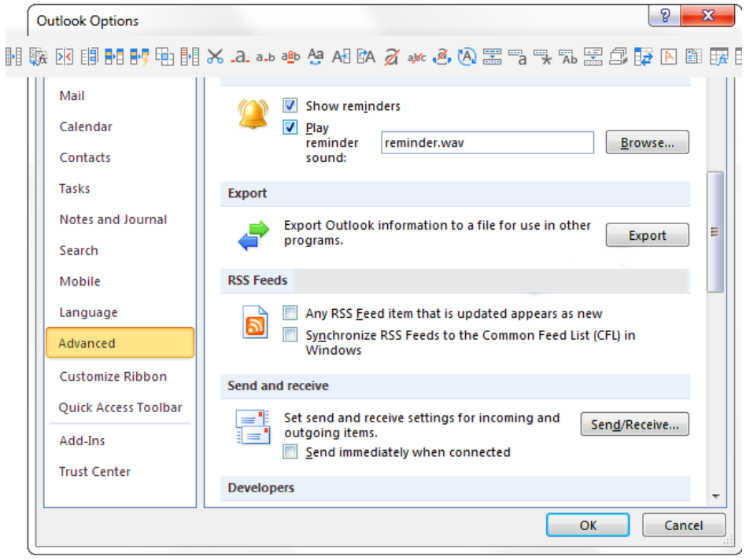This screenshot has width=746, height=560.
Task: Click the leftmost table fx formula icon
Action: tap(38, 57)
